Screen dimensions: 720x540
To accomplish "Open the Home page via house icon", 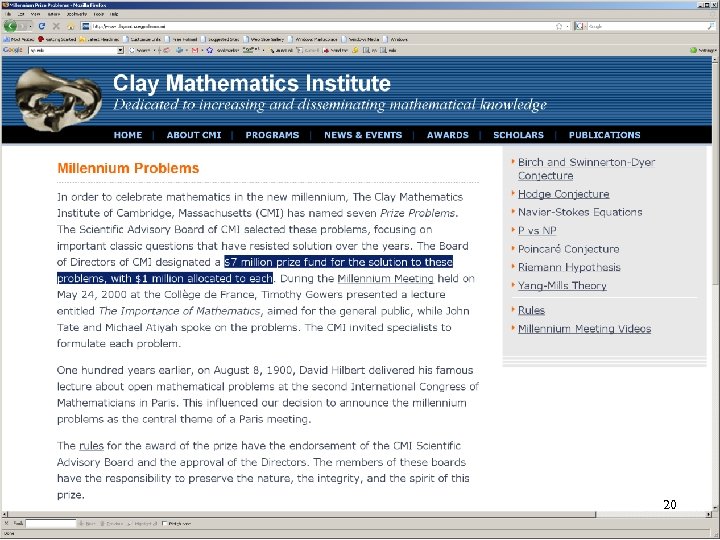I will pyautogui.click(x=70, y=26).
